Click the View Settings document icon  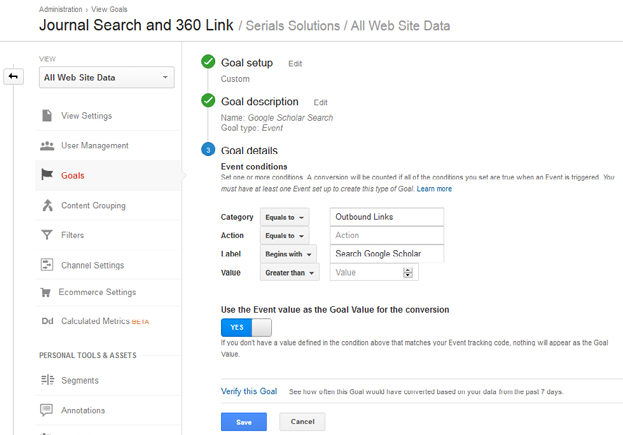point(47,116)
